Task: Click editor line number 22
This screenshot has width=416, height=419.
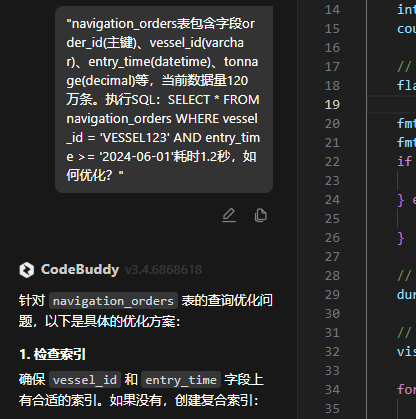Action: coord(332,162)
